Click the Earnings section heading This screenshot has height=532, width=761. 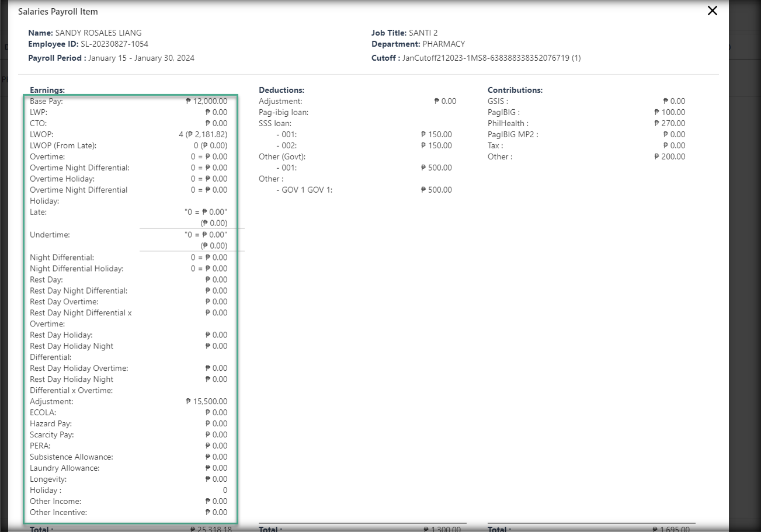point(47,90)
